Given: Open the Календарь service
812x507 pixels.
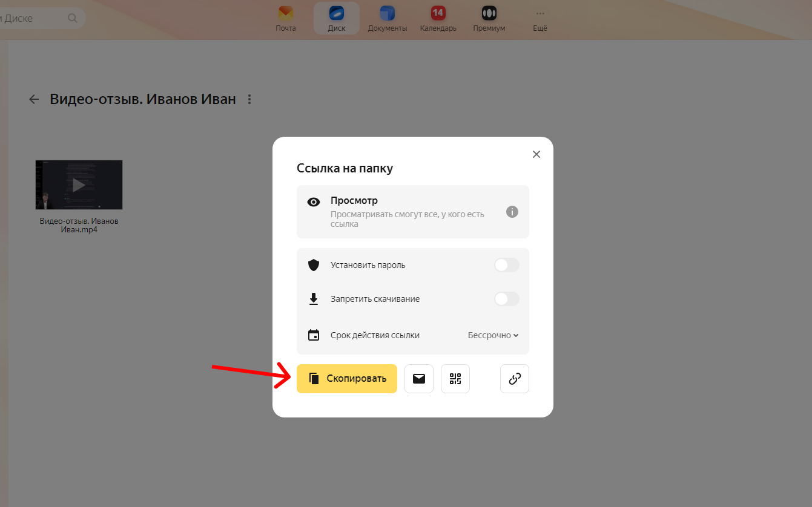Looking at the screenshot, I should (x=438, y=19).
